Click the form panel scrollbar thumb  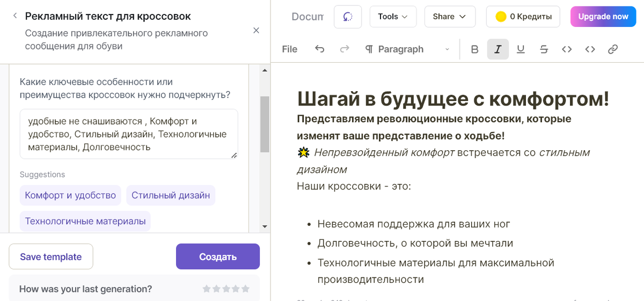(265, 124)
